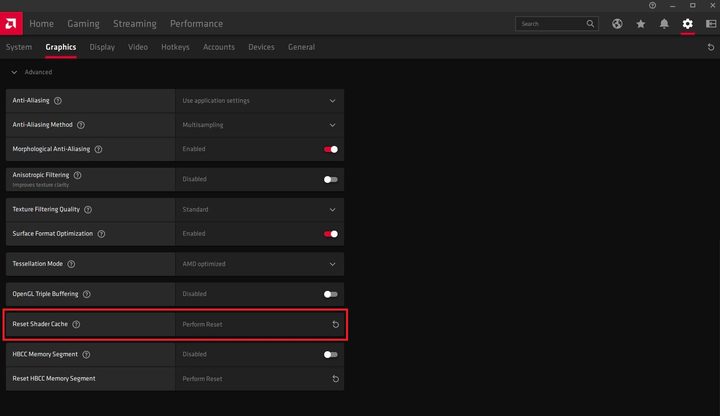Image resolution: width=720 pixels, height=416 pixels.
Task: Toggle the sidebar panel icon
Action: 711,24
